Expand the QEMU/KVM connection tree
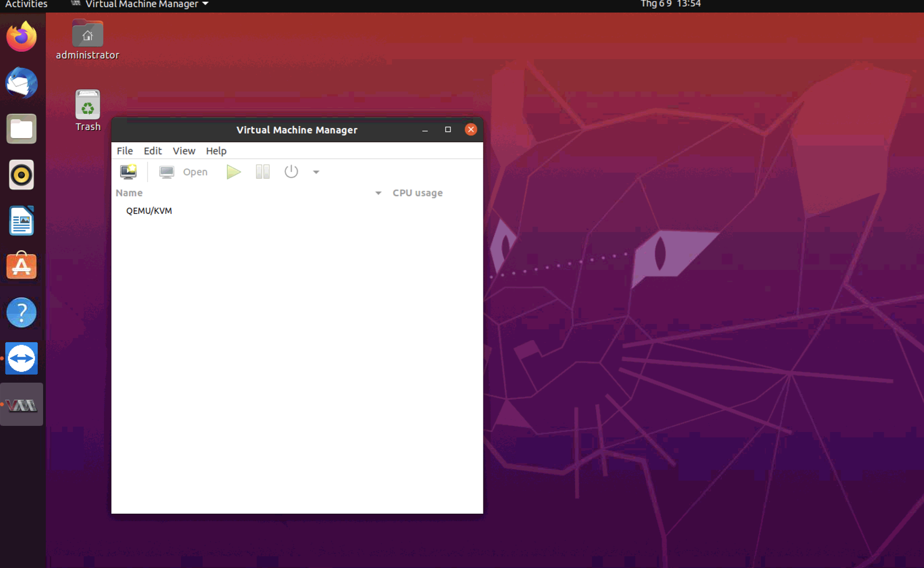The width and height of the screenshot is (924, 568). coord(120,211)
